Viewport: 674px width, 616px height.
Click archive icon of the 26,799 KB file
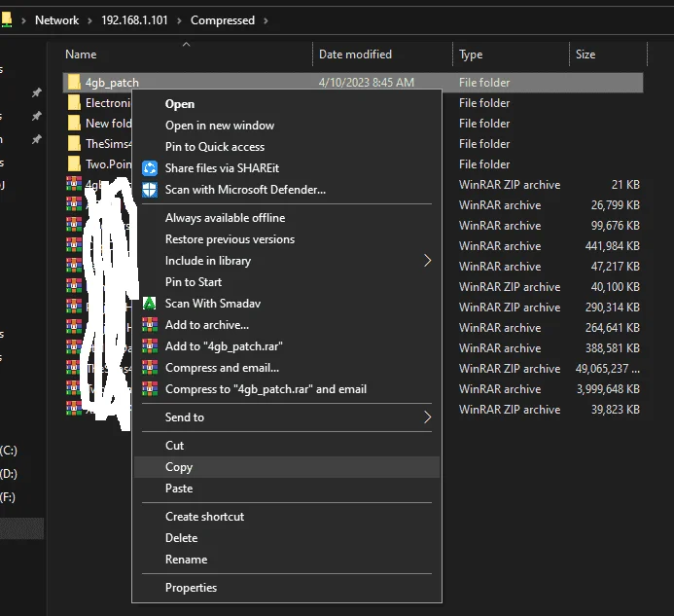[74, 204]
